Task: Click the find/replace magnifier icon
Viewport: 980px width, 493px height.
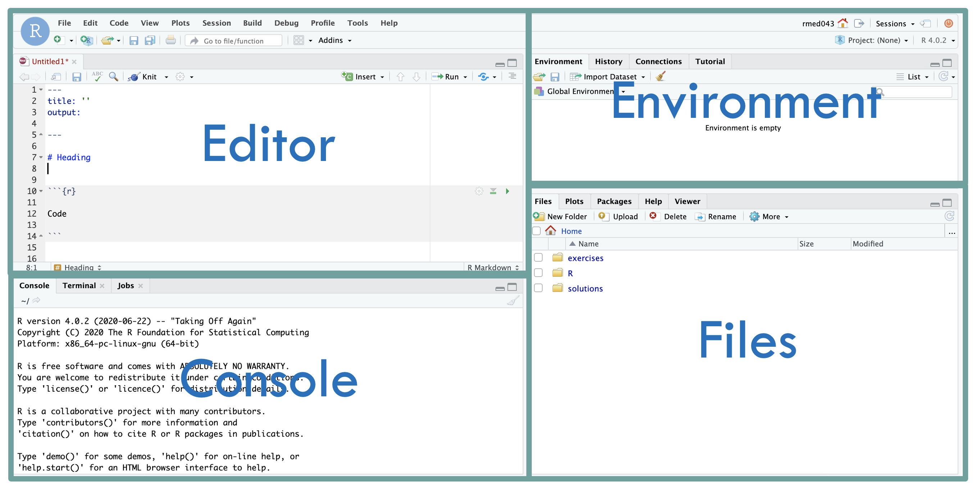Action: [x=113, y=77]
